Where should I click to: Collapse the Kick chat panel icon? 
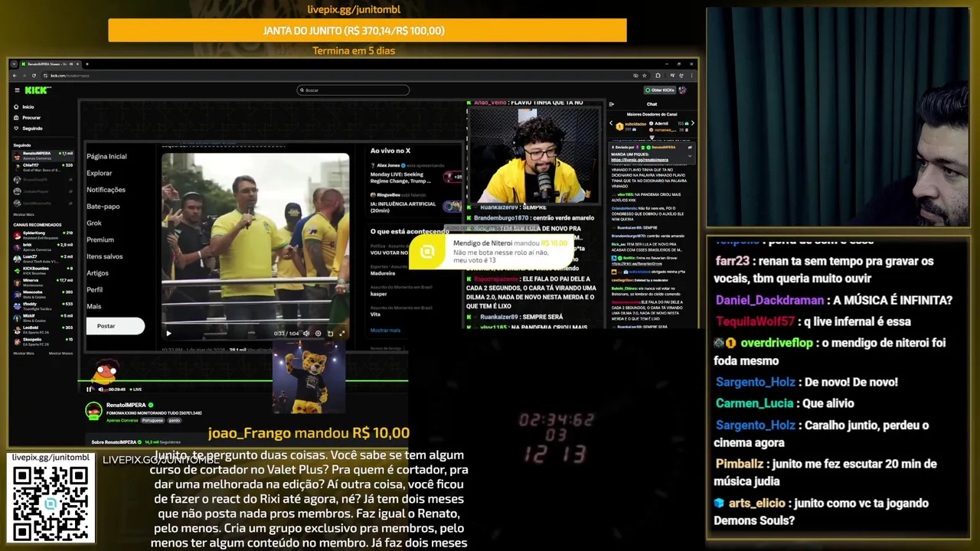tap(611, 104)
